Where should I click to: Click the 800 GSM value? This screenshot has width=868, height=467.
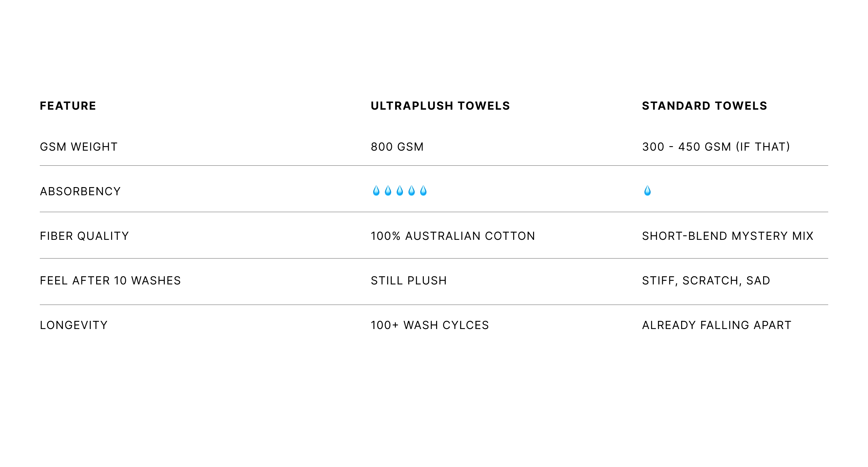(x=397, y=147)
